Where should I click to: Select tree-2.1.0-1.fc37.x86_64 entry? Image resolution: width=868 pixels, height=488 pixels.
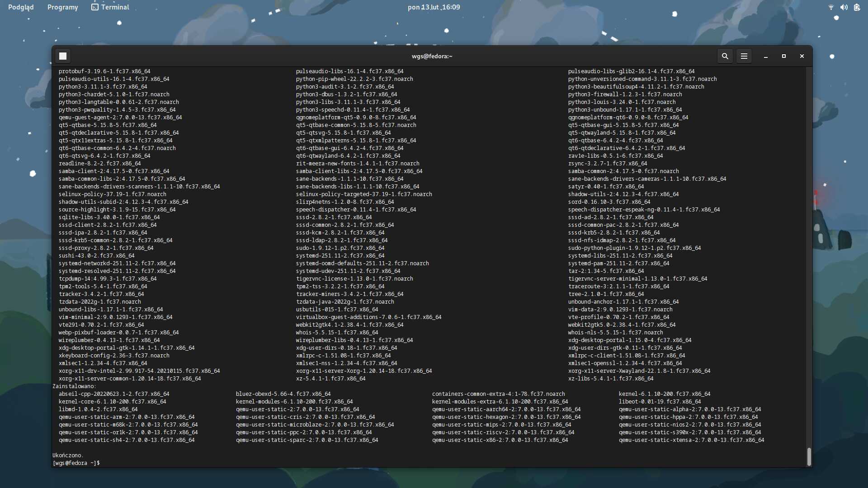[606, 294]
